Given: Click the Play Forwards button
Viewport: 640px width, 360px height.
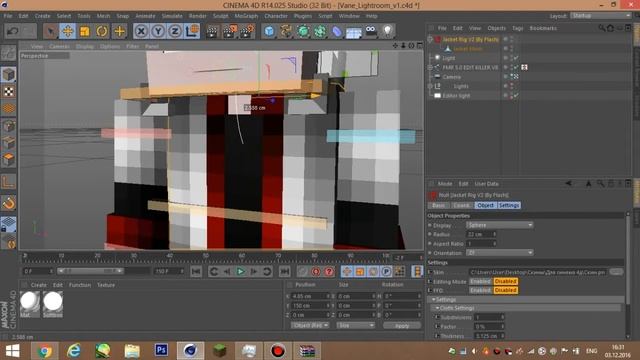Looking at the screenshot, I should pyautogui.click(x=240, y=271).
